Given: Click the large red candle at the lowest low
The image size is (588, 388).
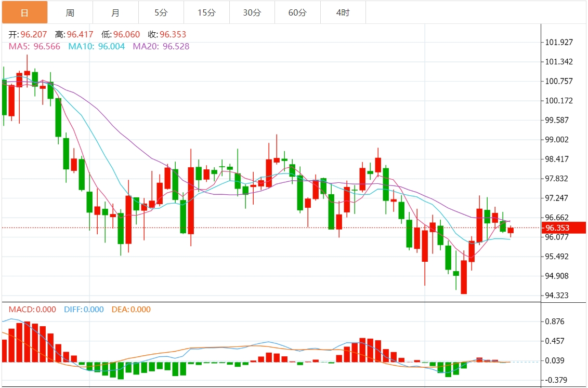Looking at the screenshot, I should [464, 277].
